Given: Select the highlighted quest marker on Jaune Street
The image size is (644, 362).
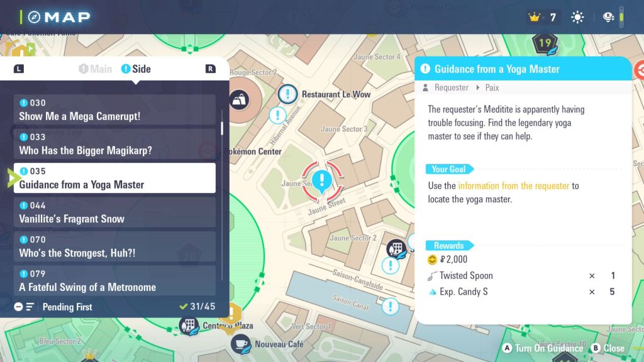Looking at the screenshot, I should pos(322,181).
